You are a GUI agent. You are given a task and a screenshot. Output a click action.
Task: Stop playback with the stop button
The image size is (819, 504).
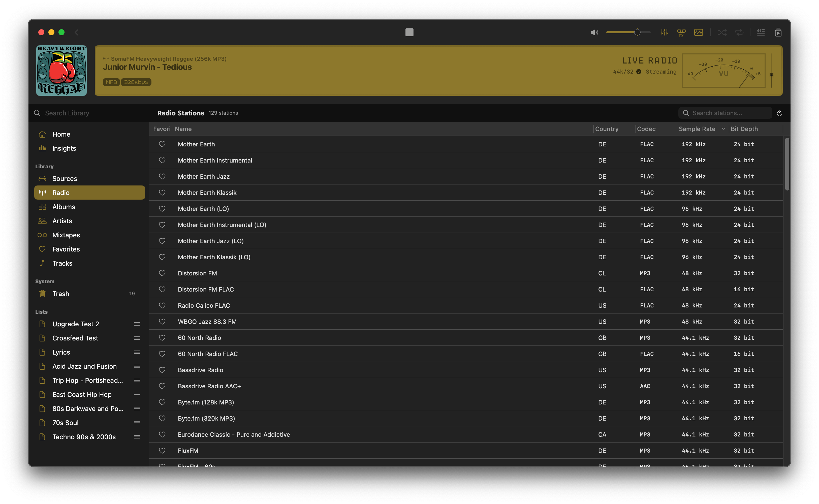pyautogui.click(x=409, y=32)
